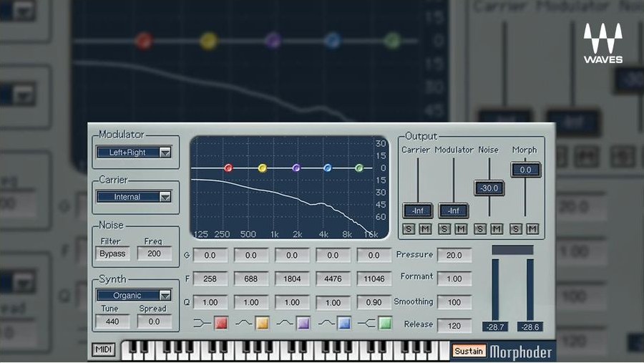Click the right output meter readout -28.6
The width and height of the screenshot is (644, 363).
coord(530,327)
